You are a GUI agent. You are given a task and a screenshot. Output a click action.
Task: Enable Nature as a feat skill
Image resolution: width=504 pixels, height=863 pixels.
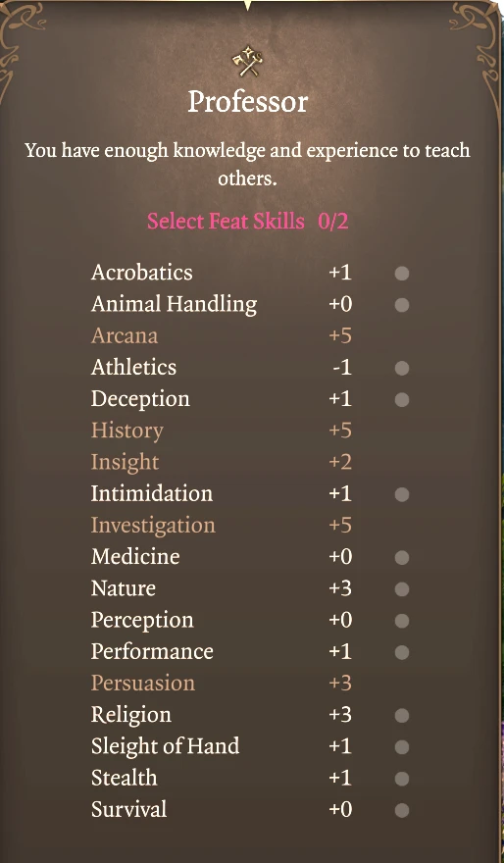pyautogui.click(x=402, y=589)
